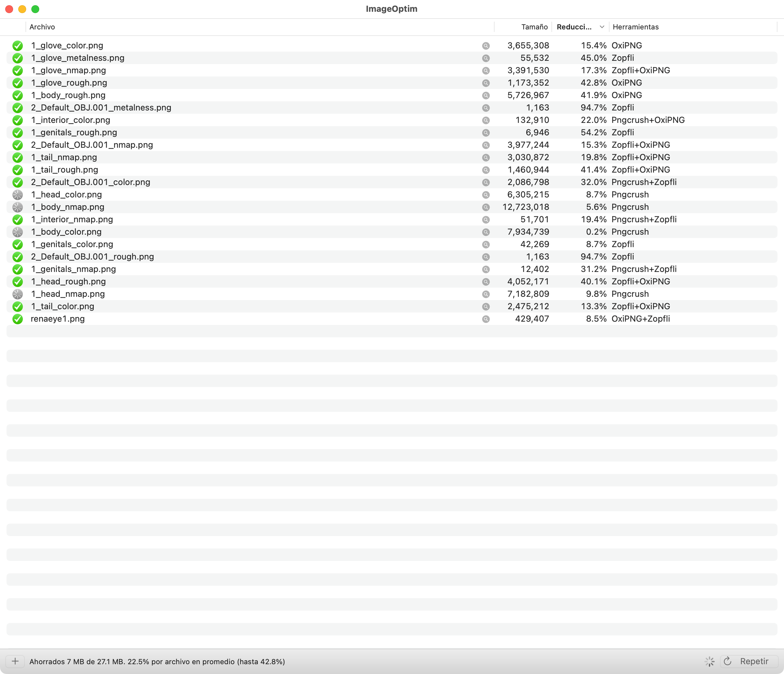Click the green checkmark for 1_genitals_nmap.png
The height and width of the screenshot is (674, 784).
17,269
